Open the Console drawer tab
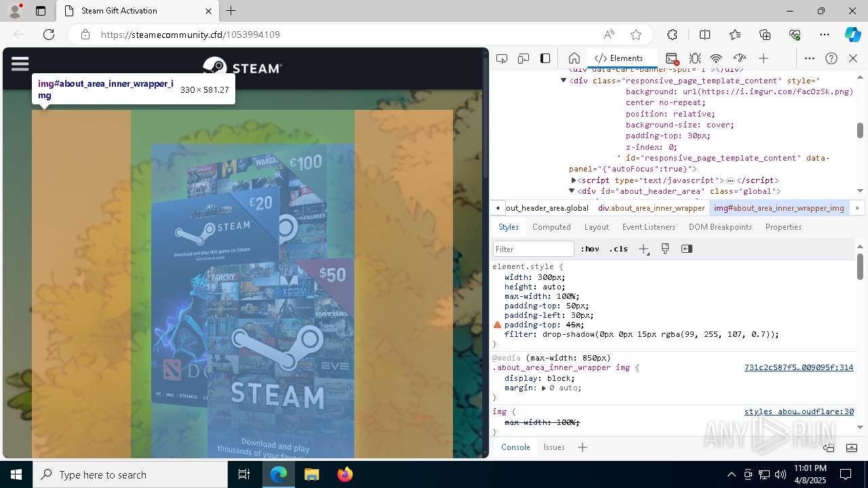Viewport: 868px width, 488px height. pyautogui.click(x=515, y=447)
